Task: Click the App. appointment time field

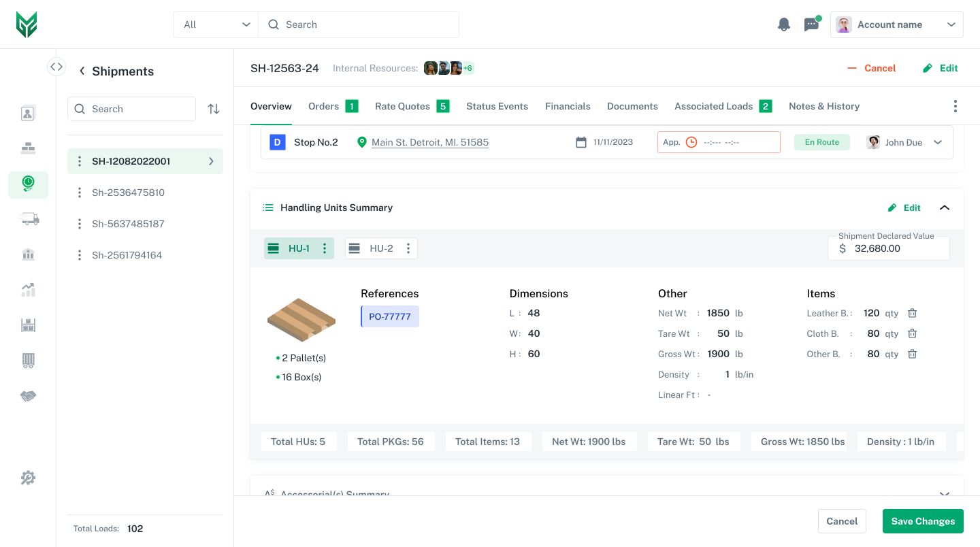Action: 719,142
